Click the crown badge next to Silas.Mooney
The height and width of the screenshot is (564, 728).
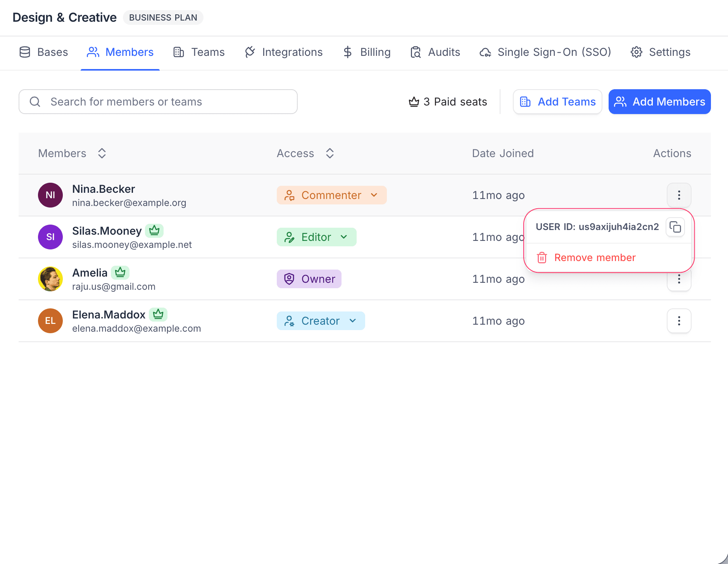(x=154, y=231)
